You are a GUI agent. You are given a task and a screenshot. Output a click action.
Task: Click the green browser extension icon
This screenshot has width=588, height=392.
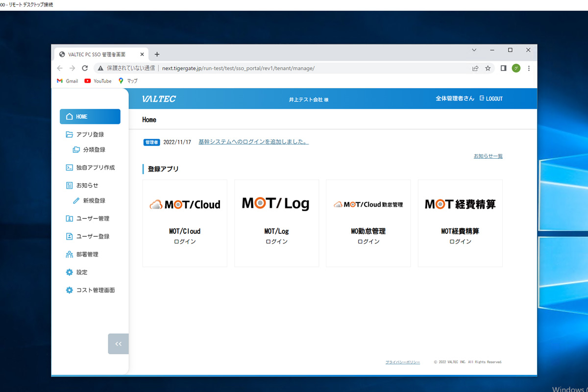point(516,68)
